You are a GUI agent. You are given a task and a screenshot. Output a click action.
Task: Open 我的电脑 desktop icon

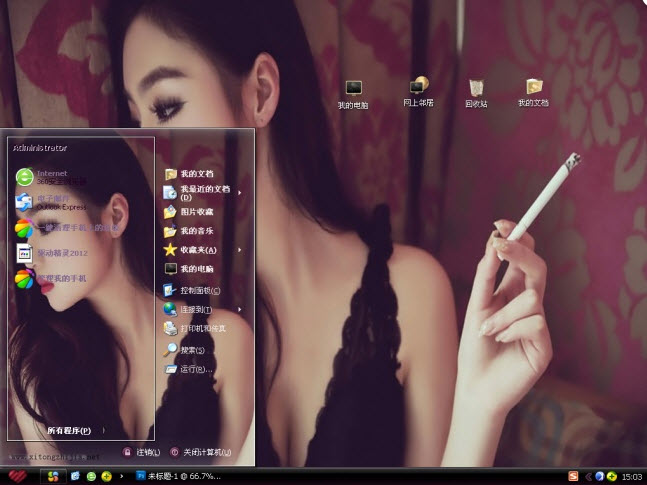[352, 90]
